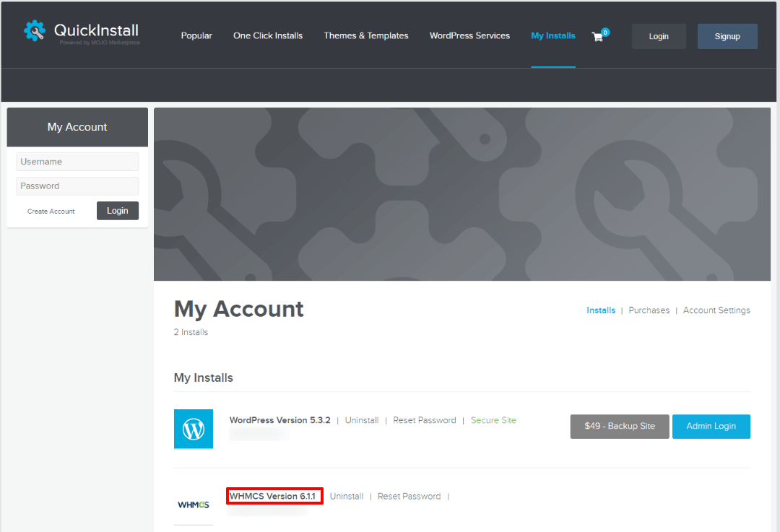The width and height of the screenshot is (780, 532).
Task: Open the shopping cart icon
Action: [598, 36]
